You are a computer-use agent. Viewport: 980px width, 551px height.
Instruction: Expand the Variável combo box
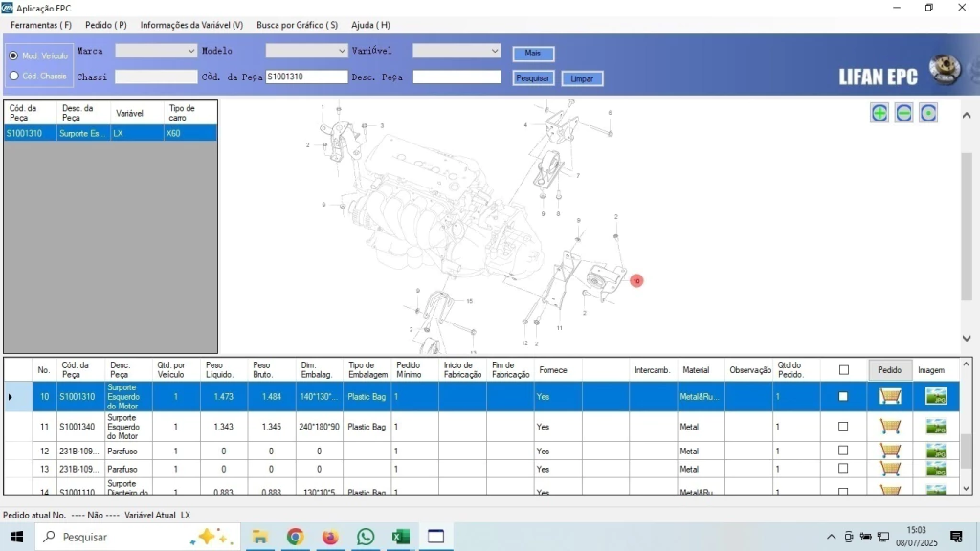[494, 51]
